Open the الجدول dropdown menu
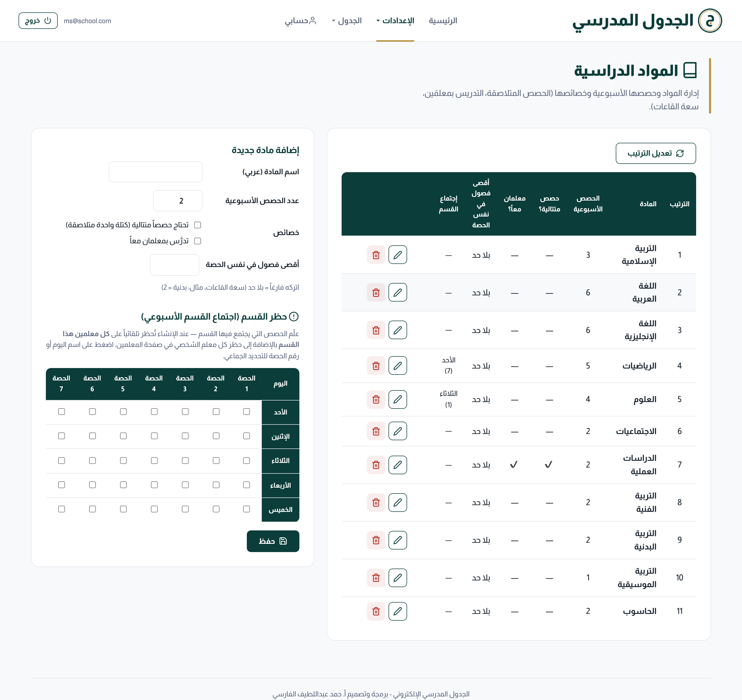 pyautogui.click(x=347, y=21)
